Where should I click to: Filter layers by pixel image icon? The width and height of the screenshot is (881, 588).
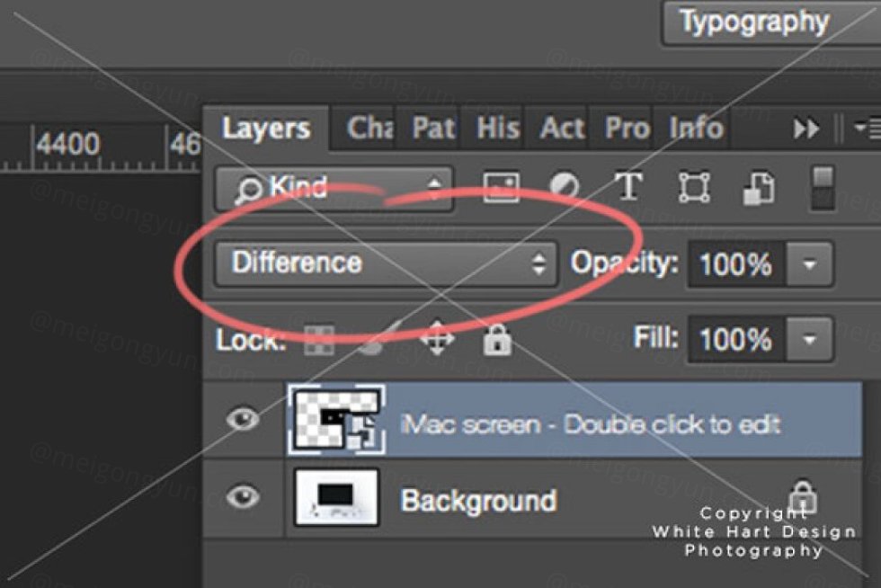[x=502, y=188]
